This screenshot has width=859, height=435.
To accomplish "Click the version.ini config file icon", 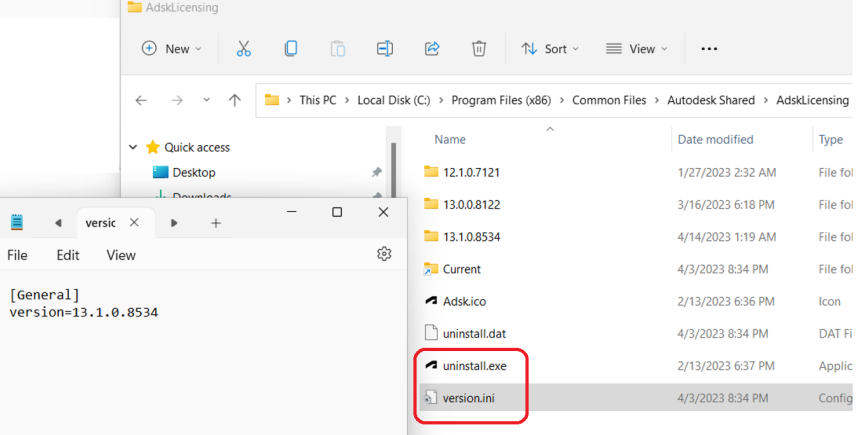I will coord(431,398).
